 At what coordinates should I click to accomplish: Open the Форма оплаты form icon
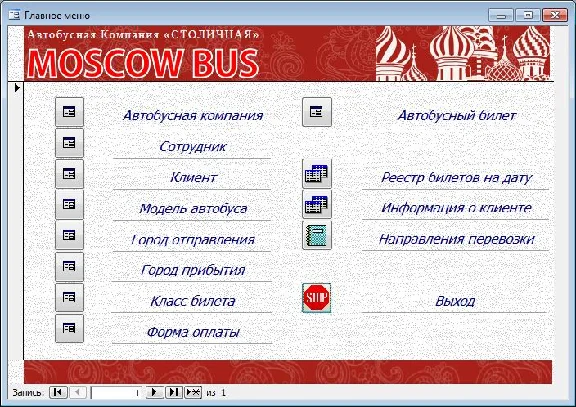pos(69,328)
